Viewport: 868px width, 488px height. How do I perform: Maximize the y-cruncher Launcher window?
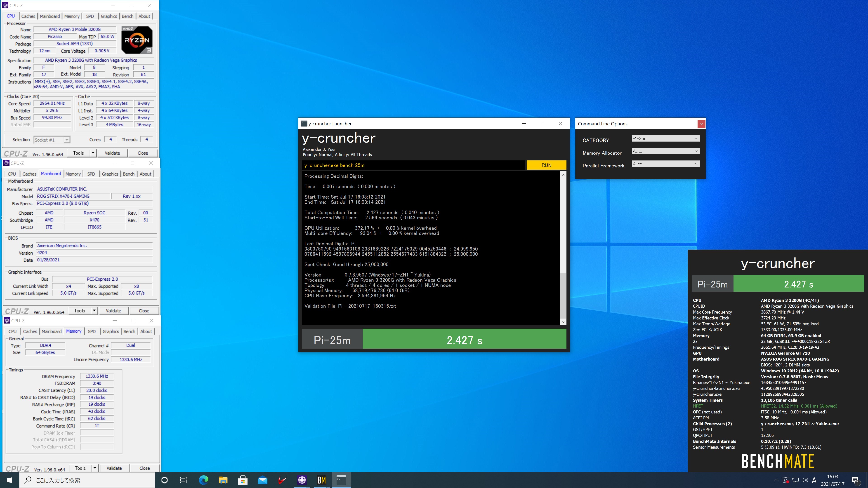(x=542, y=124)
